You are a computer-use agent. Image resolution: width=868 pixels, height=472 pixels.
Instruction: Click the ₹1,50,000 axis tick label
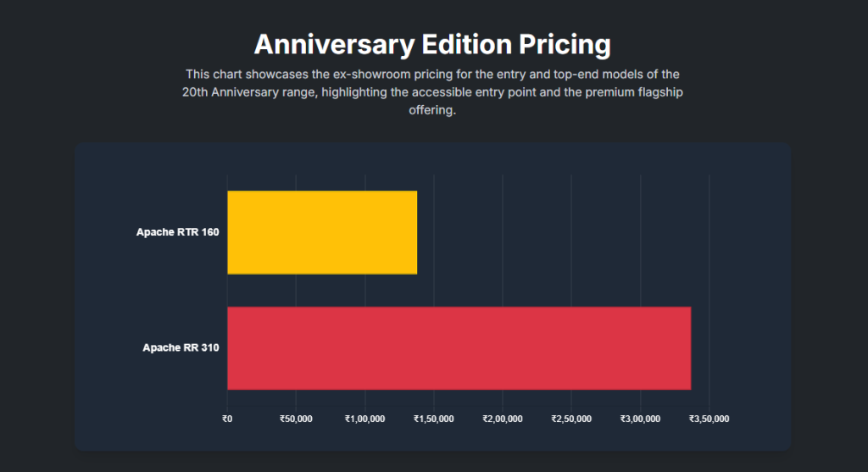434,419
